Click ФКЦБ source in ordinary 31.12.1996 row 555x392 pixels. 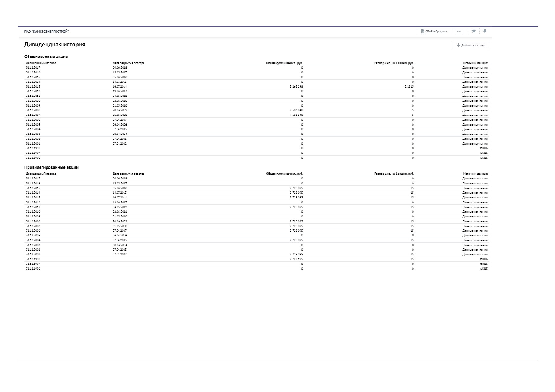click(484, 158)
